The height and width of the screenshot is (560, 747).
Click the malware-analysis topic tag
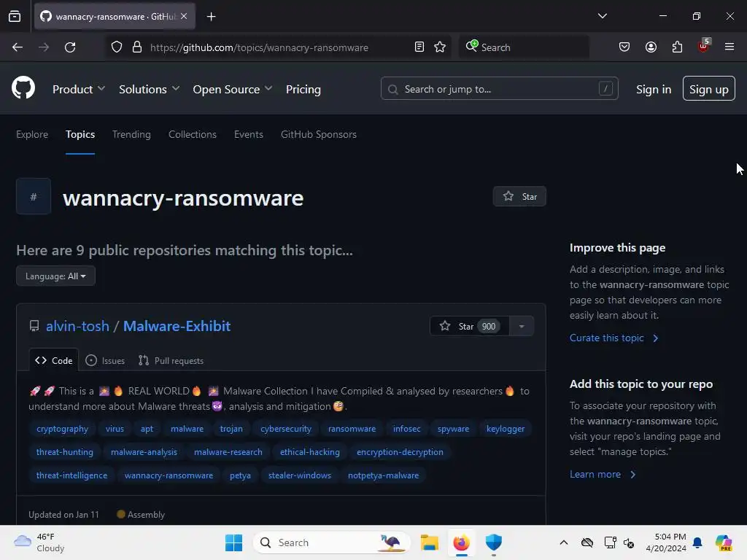click(144, 452)
